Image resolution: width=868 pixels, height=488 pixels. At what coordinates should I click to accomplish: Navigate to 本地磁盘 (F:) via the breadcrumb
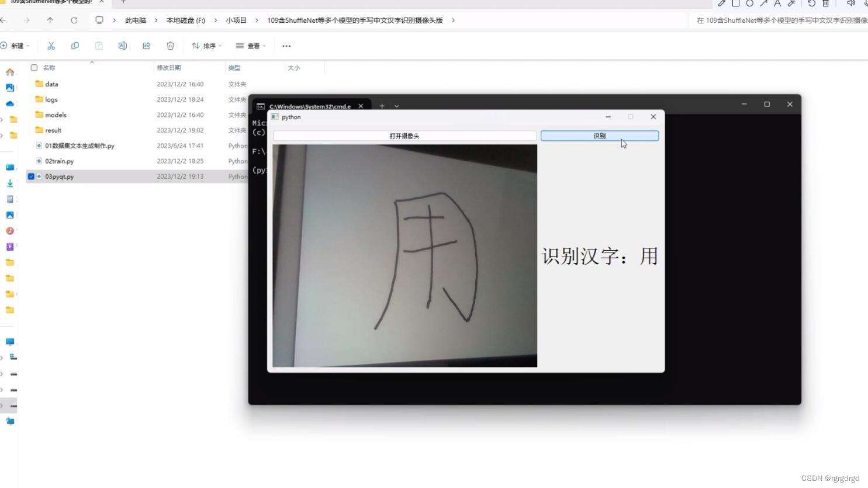185,20
